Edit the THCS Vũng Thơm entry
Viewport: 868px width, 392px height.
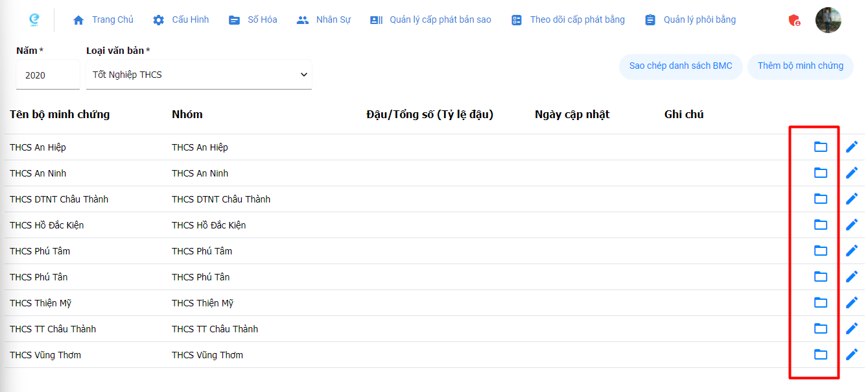(x=852, y=354)
